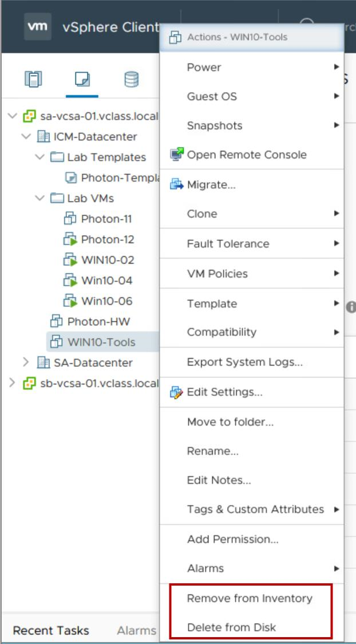Screen dimensions: 356x644
Task: Collapse the Lab Templates folder
Action: tap(40, 157)
